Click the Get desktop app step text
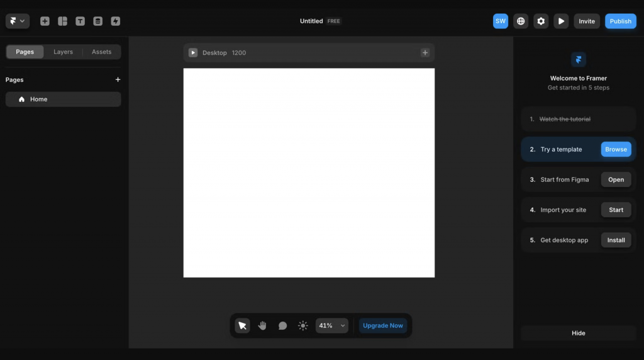This screenshot has height=360, width=644. point(564,240)
